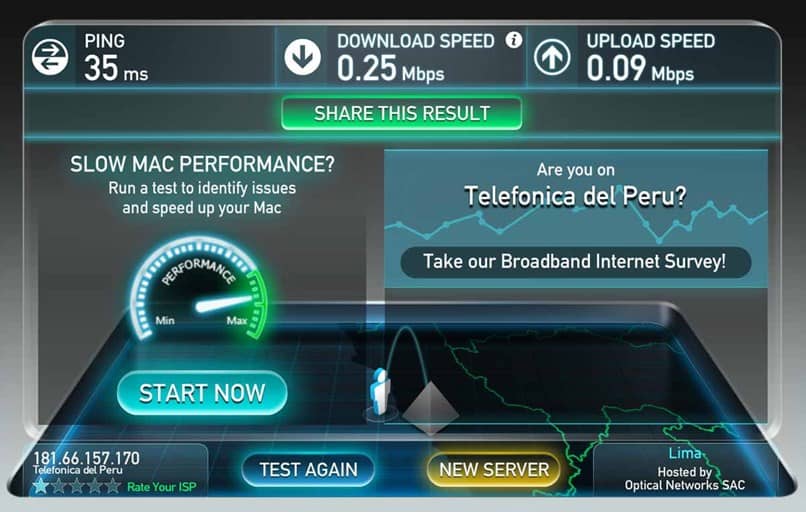The width and height of the screenshot is (806, 512).
Task: Click the performance gauge dial
Action: click(198, 289)
